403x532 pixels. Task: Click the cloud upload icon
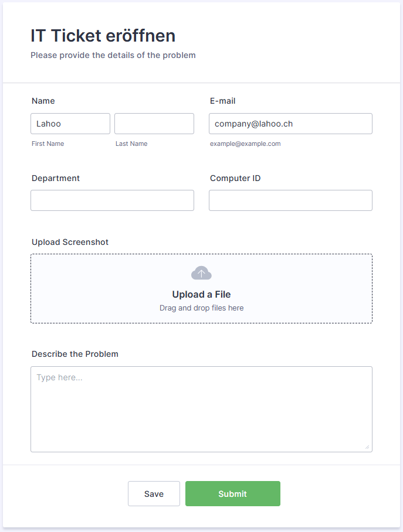point(202,273)
